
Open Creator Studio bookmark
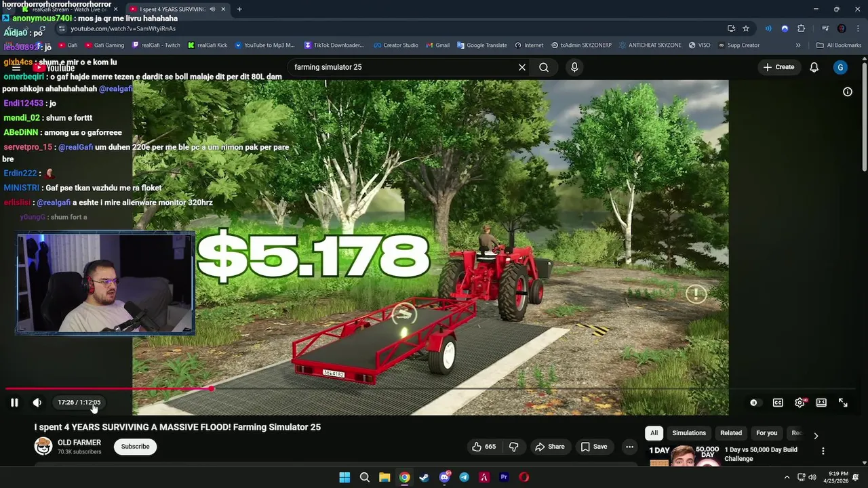tap(396, 45)
